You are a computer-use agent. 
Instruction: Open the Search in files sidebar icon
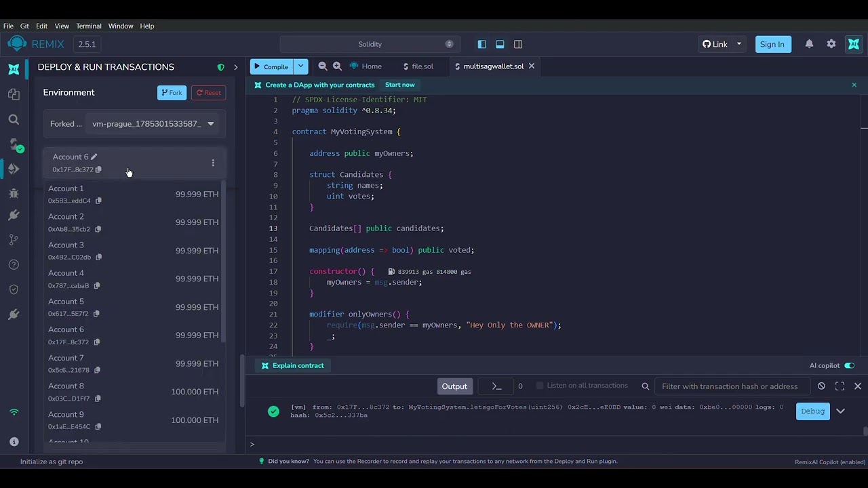click(x=14, y=119)
